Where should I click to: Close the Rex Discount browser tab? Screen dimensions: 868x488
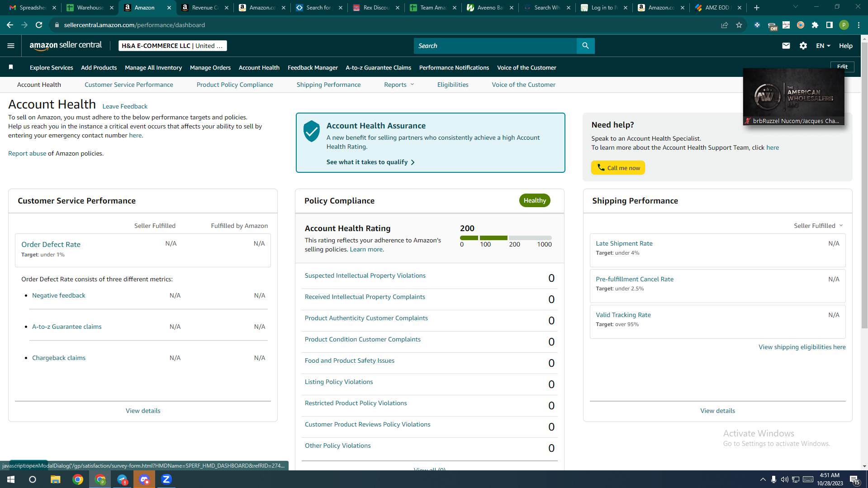[398, 8]
